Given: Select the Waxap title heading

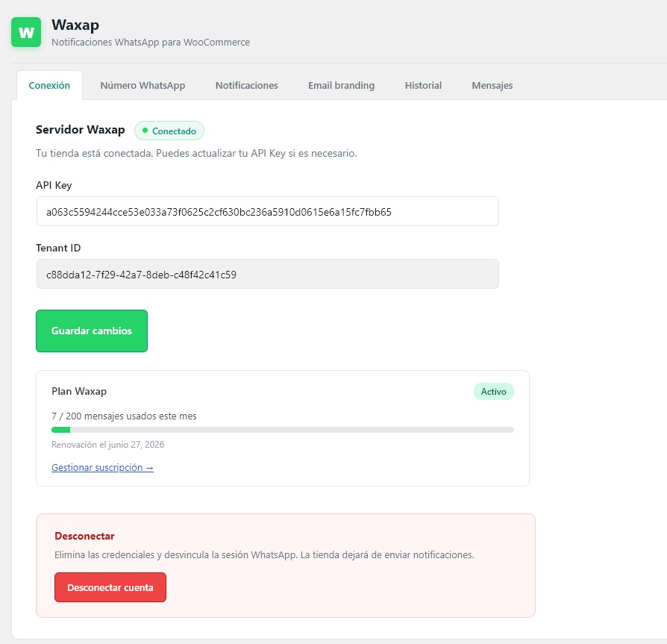Looking at the screenshot, I should 75,25.
